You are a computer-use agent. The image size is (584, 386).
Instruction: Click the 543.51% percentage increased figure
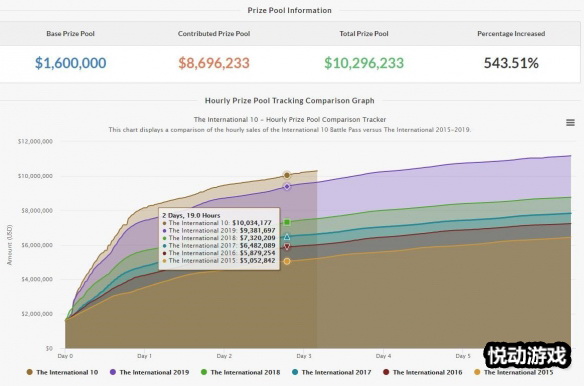coord(511,63)
